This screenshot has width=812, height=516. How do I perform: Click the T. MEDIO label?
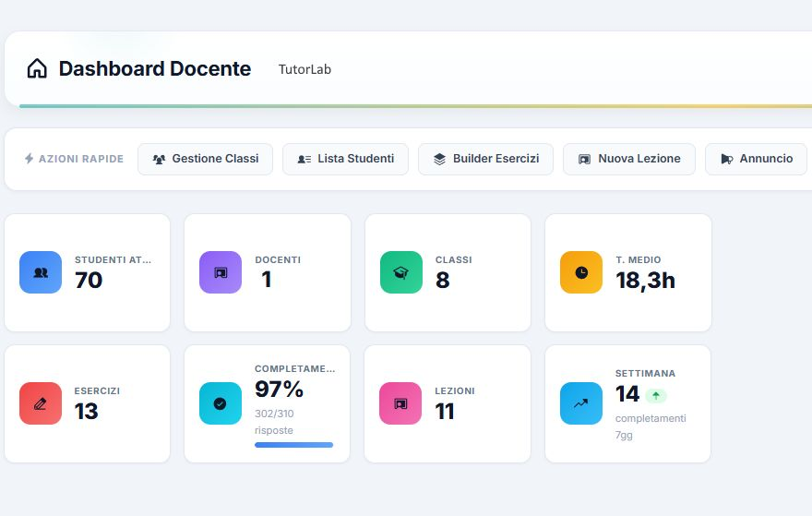639,260
